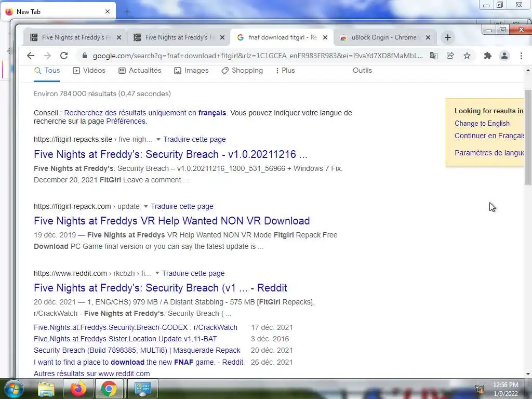Filter results by Actualités
Image resolution: width=532 pixels, height=399 pixels.
pyautogui.click(x=140, y=71)
